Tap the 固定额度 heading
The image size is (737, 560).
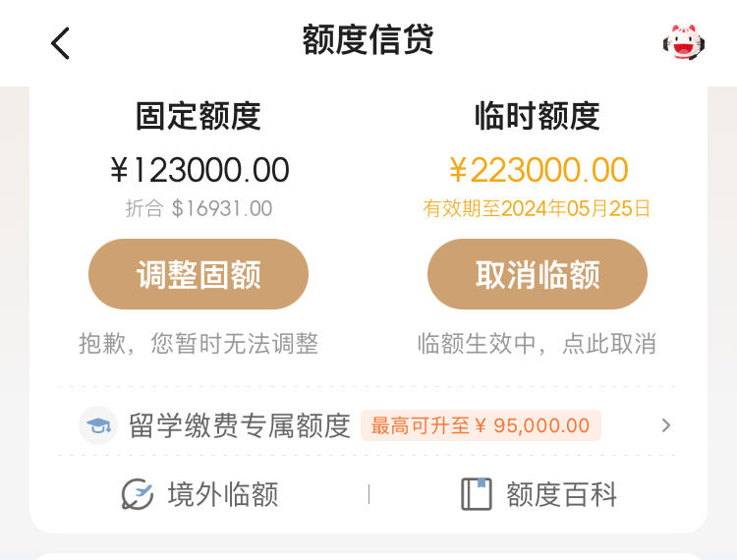click(198, 116)
